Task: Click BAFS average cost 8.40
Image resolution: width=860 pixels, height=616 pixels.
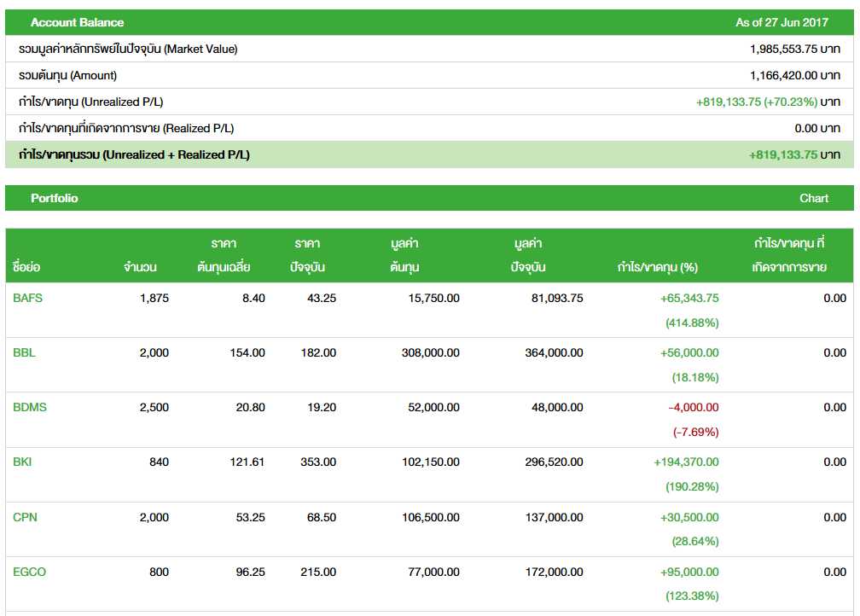Action: [253, 298]
